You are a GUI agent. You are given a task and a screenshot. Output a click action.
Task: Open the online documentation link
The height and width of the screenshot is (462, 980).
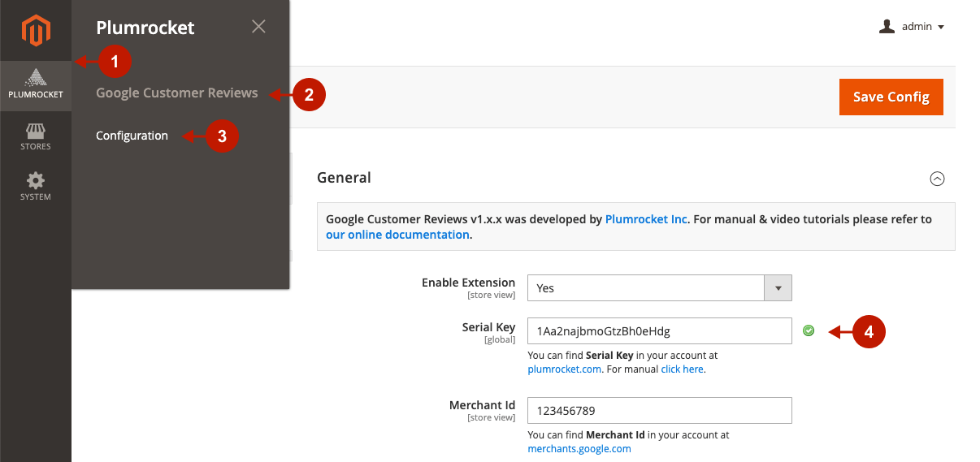397,235
